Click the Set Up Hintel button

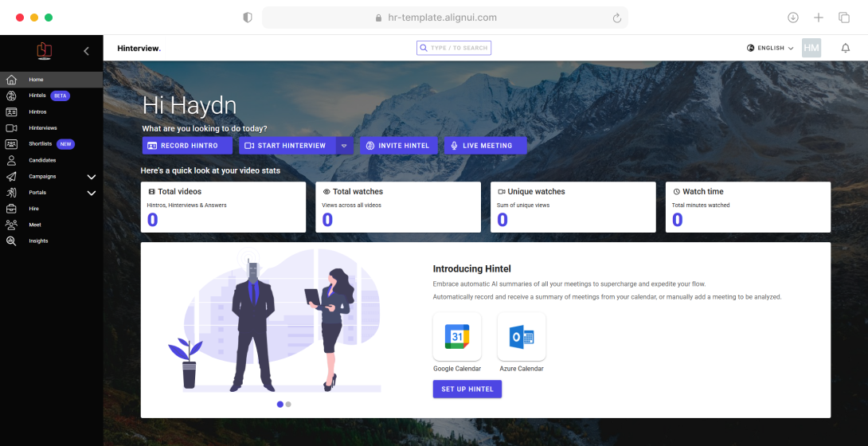467,389
